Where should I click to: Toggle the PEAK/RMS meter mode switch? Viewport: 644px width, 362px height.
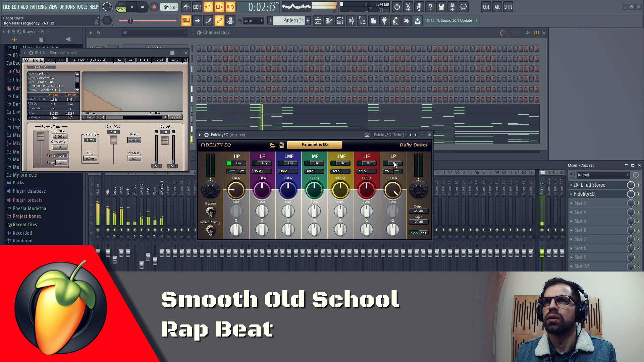point(419,233)
